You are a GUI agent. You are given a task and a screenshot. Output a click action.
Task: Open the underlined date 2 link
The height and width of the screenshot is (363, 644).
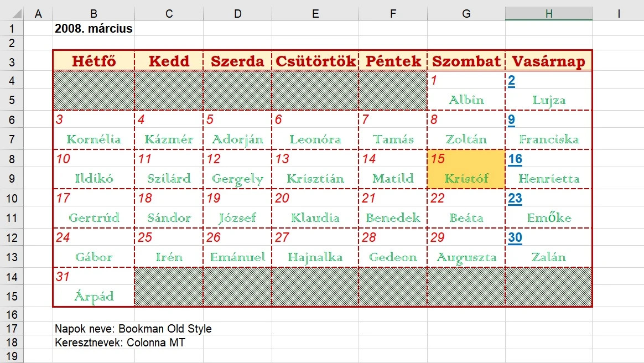(512, 81)
